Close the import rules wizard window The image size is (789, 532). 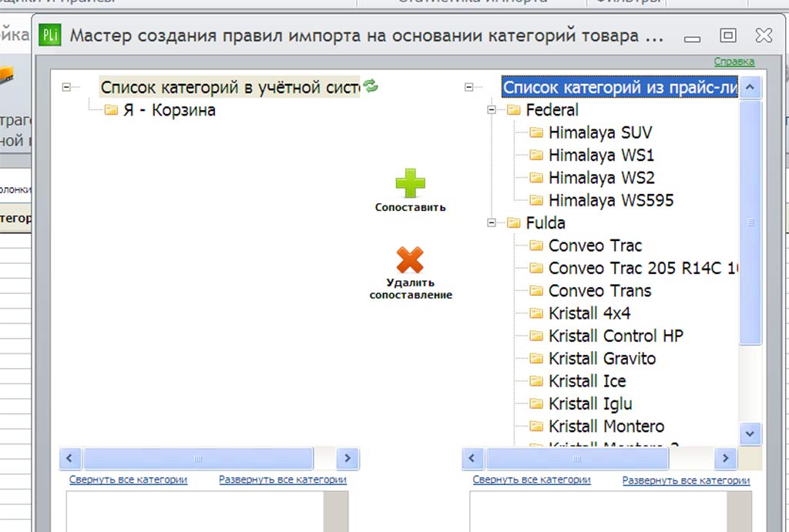(764, 35)
